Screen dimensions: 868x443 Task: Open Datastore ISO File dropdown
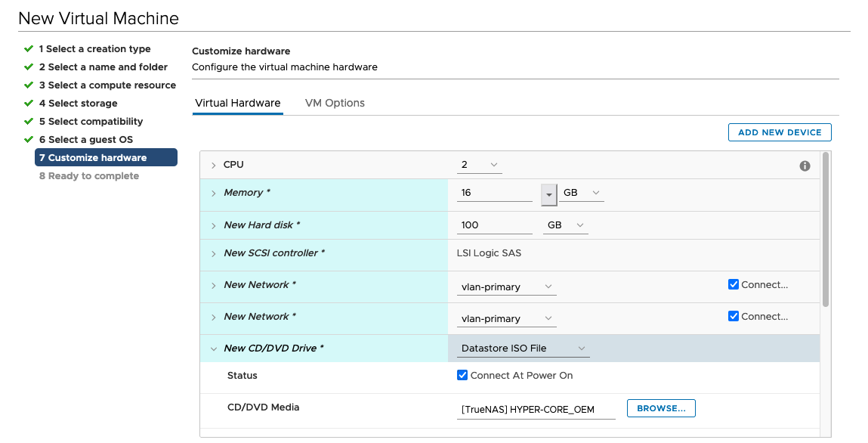tap(524, 349)
